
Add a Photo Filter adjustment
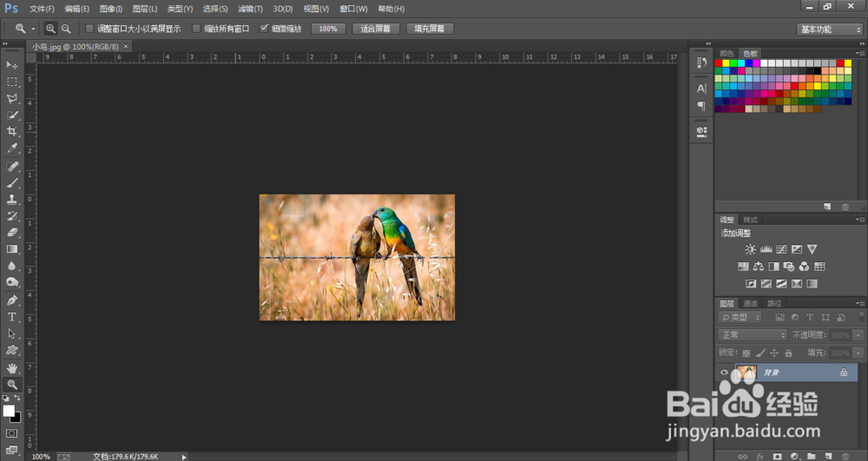[x=789, y=267]
